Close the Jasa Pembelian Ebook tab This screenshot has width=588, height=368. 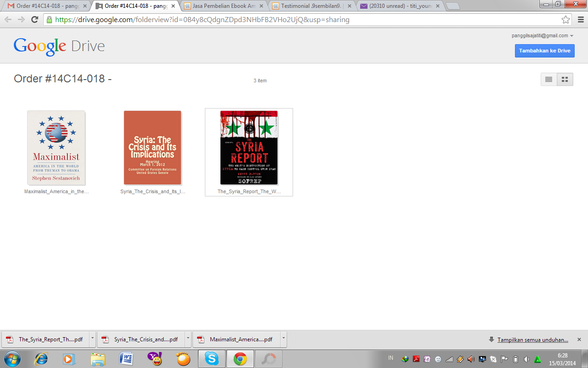(x=261, y=6)
